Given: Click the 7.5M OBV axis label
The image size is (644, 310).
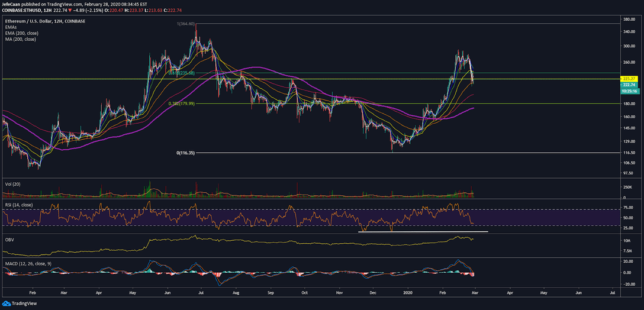Looking at the screenshot, I should pyautogui.click(x=628, y=250).
